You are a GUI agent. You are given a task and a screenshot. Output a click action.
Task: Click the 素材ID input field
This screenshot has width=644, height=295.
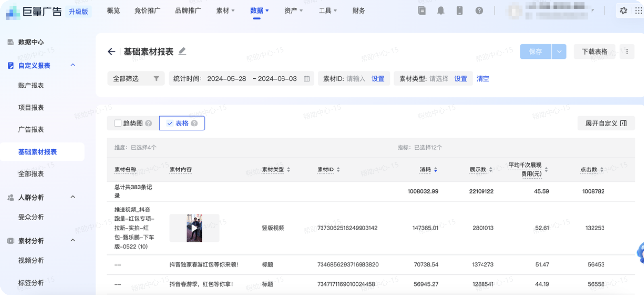click(x=356, y=79)
